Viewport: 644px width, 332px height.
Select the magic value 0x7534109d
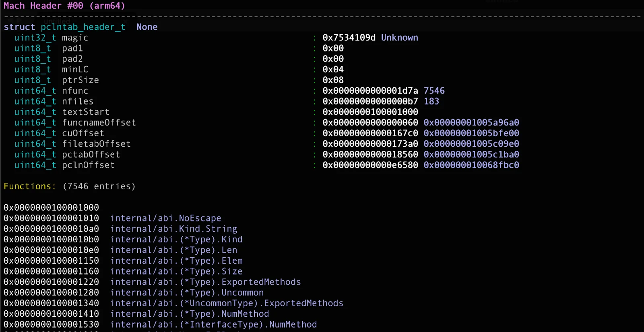(349, 37)
